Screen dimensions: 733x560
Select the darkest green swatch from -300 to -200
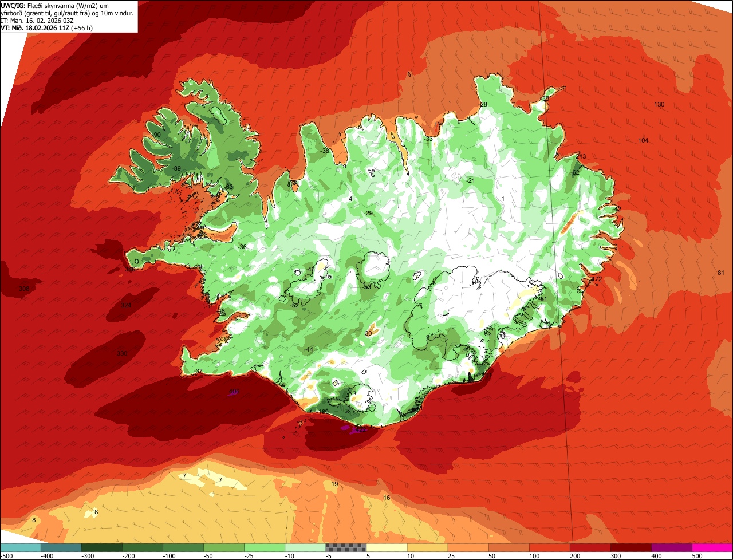pos(102,547)
